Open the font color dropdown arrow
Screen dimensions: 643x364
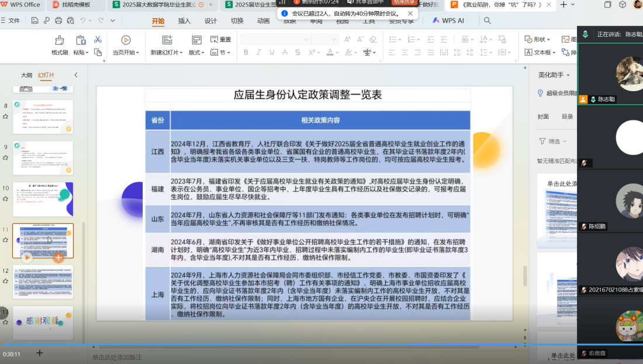337,53
